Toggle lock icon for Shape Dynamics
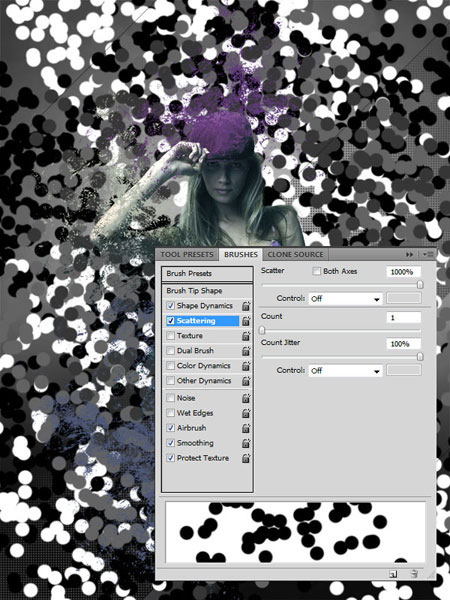 (x=246, y=306)
